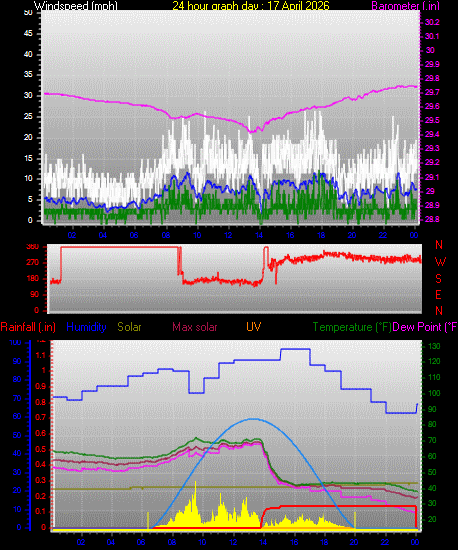
Task: Click rainfall axis value 0.5
Action: [x=41, y=450]
